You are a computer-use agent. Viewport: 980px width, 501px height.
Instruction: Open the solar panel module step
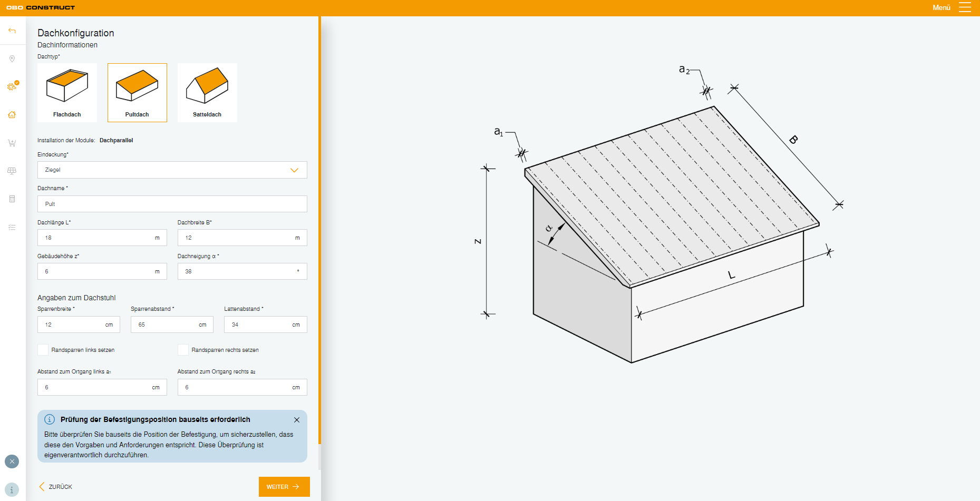pyautogui.click(x=12, y=171)
